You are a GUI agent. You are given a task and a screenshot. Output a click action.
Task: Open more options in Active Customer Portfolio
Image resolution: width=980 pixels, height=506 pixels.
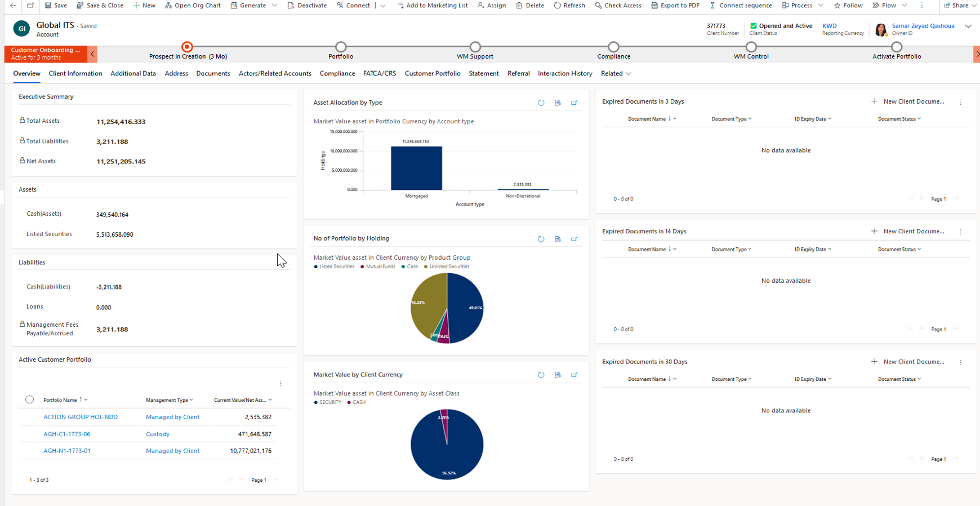[280, 384]
